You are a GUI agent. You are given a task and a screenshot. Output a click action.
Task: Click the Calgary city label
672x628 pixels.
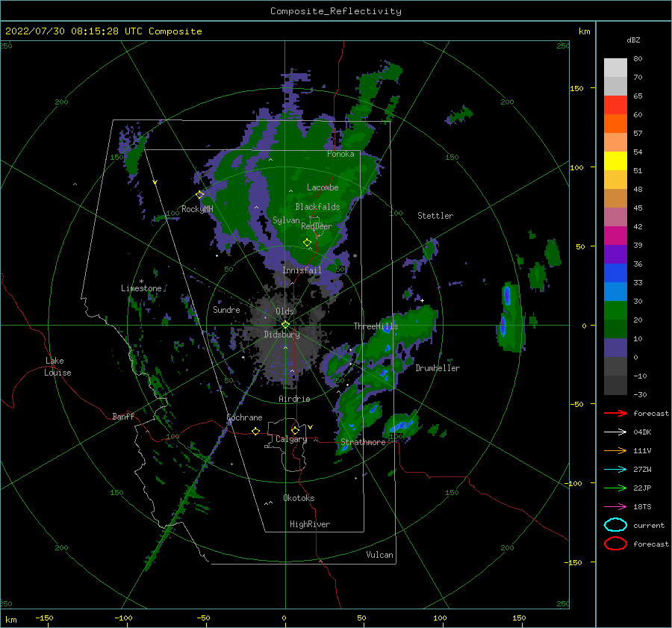(291, 439)
